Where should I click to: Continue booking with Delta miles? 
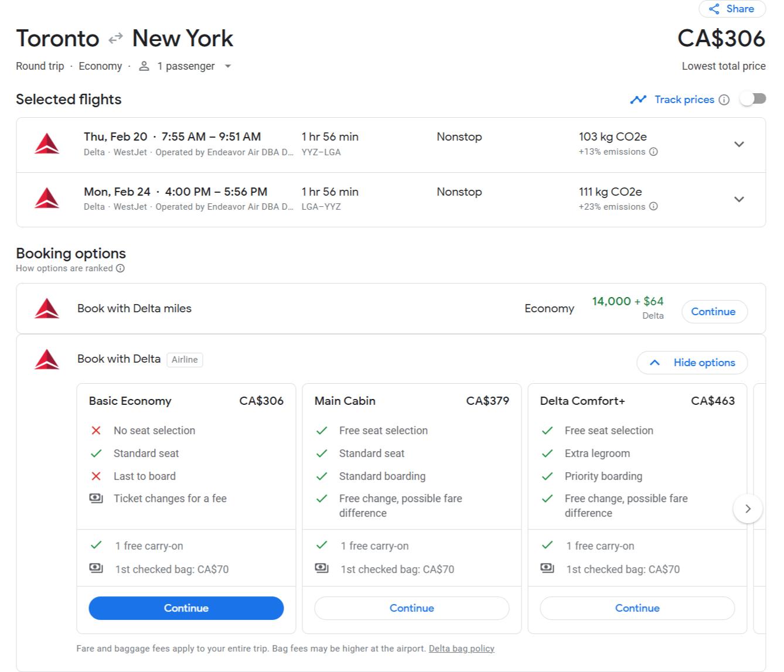click(x=714, y=312)
